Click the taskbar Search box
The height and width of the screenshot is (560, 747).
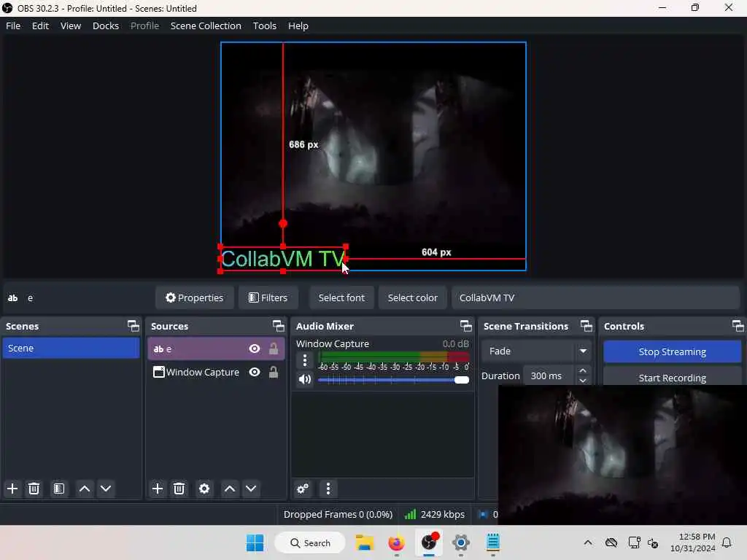coord(310,542)
